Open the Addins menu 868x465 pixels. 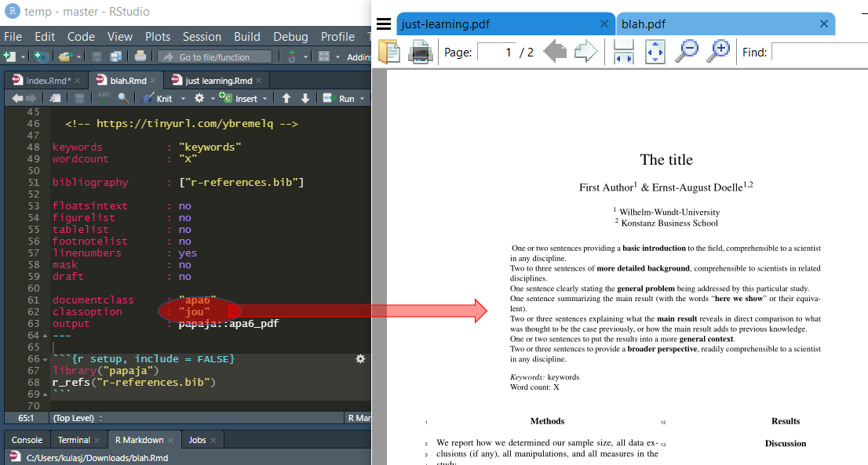point(359,57)
